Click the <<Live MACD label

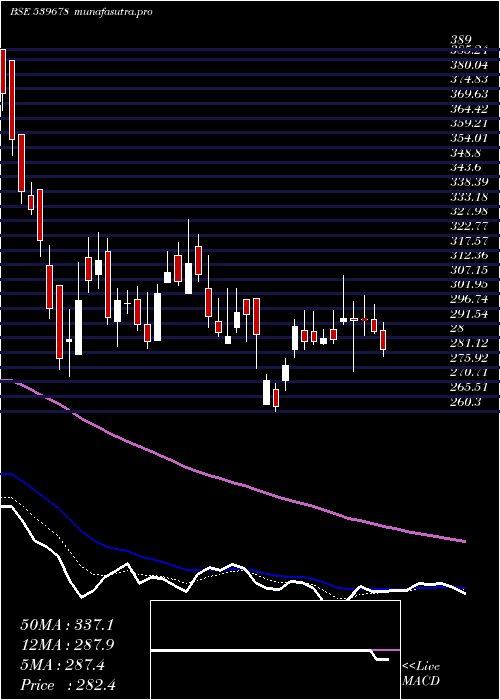(421, 674)
